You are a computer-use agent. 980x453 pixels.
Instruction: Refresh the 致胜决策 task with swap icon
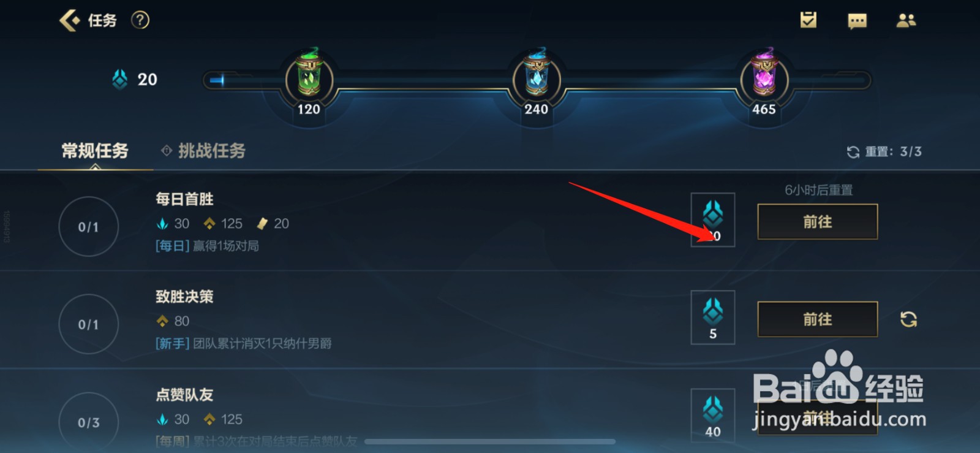click(908, 319)
